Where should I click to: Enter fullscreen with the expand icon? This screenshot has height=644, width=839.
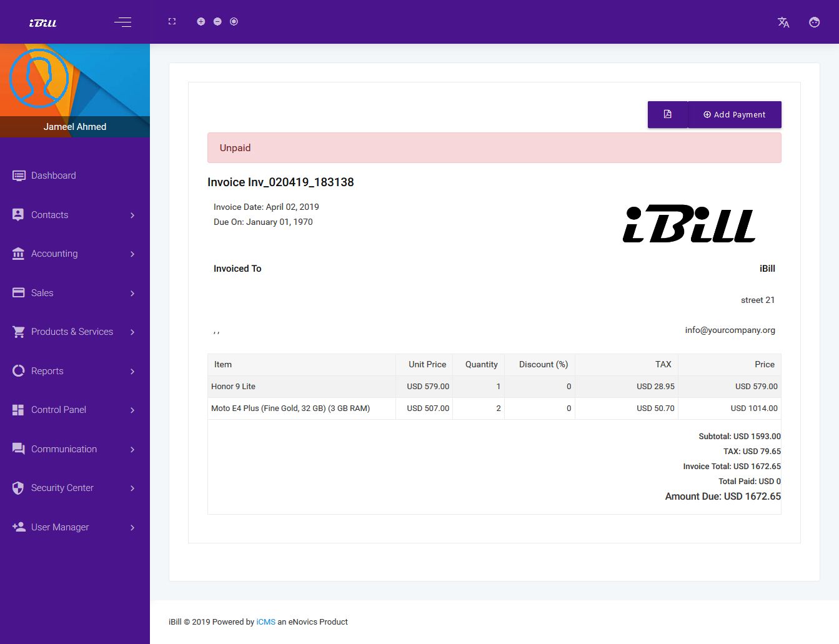(x=172, y=21)
